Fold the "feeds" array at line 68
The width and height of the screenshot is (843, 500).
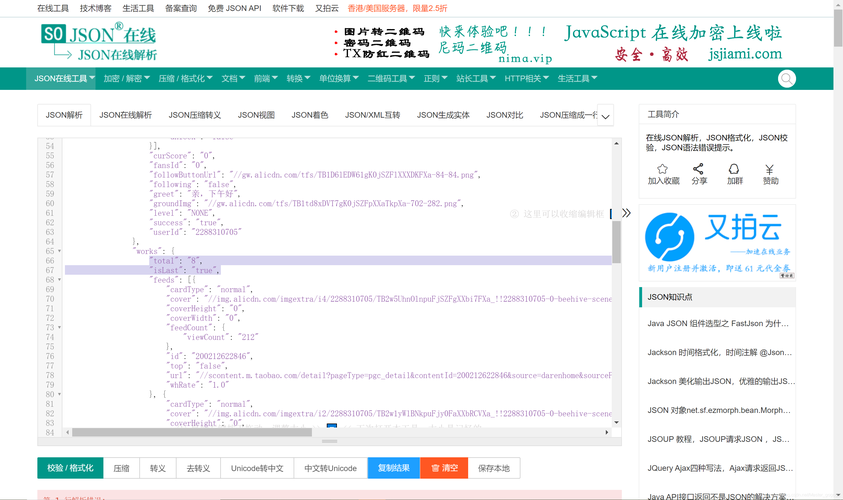(x=59, y=280)
